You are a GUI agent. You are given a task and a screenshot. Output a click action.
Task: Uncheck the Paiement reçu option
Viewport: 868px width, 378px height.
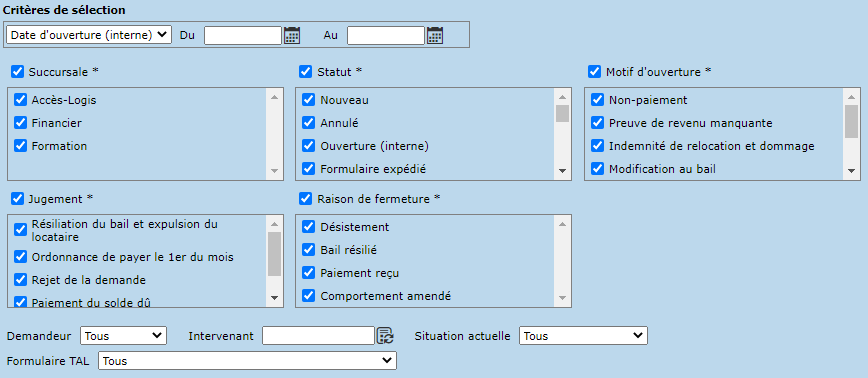coord(308,272)
